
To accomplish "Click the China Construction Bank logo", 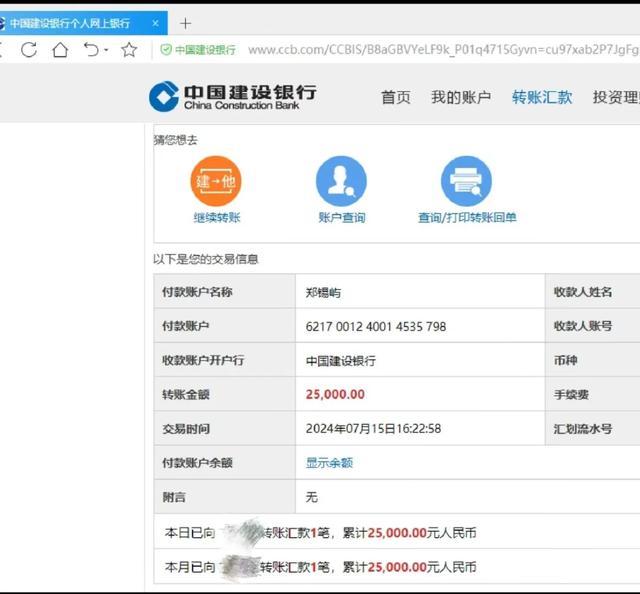I will coord(232,96).
